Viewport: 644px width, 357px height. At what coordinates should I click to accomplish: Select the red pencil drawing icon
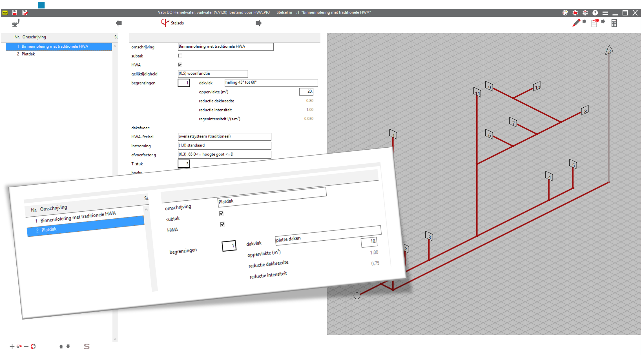click(576, 23)
